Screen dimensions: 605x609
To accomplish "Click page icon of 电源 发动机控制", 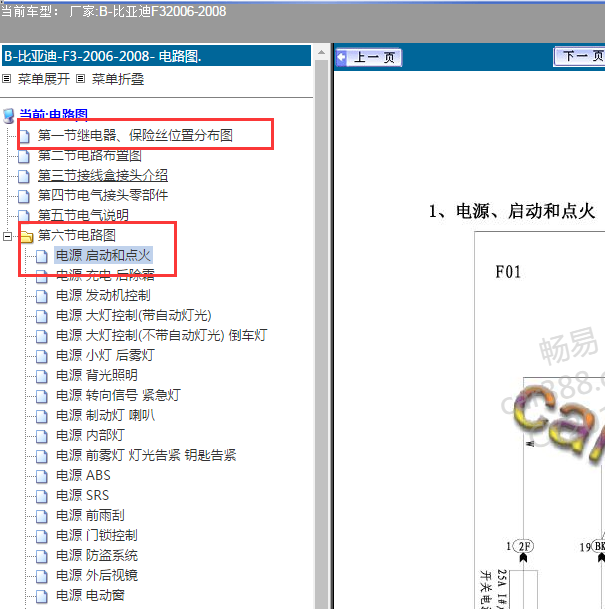I will 42,297.
